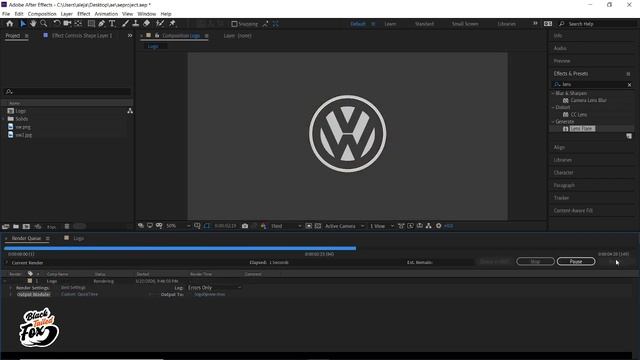
Task: Select the Selection arrow tool
Action: [x=23, y=24]
